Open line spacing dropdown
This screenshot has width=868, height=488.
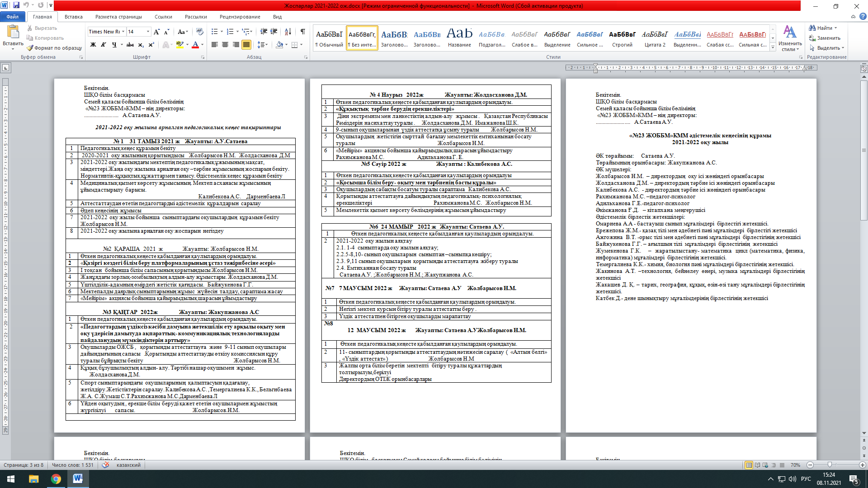click(263, 45)
